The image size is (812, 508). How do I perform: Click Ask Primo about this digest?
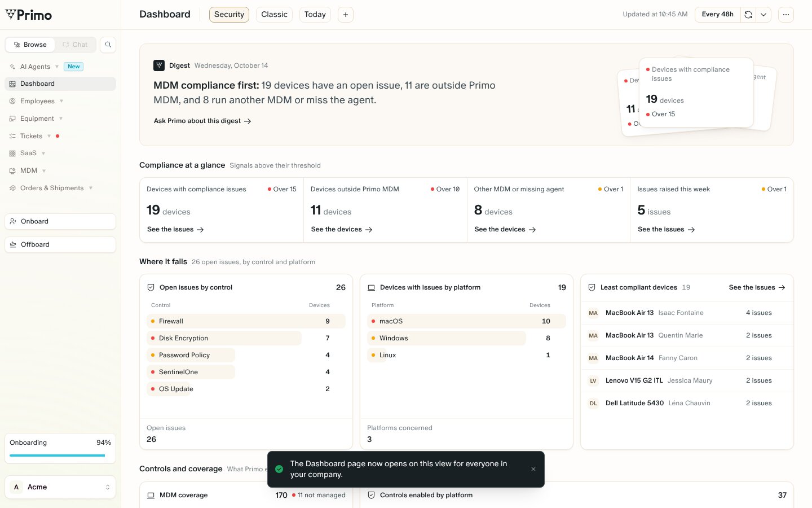click(x=202, y=121)
